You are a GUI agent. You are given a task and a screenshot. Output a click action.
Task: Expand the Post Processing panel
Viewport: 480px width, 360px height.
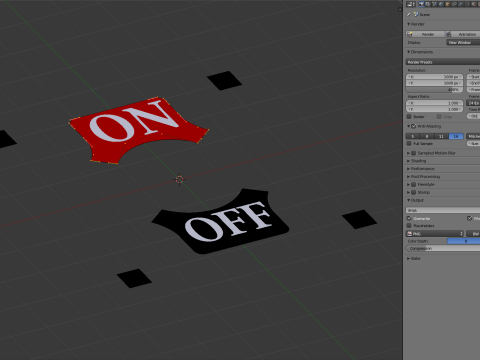(409, 177)
